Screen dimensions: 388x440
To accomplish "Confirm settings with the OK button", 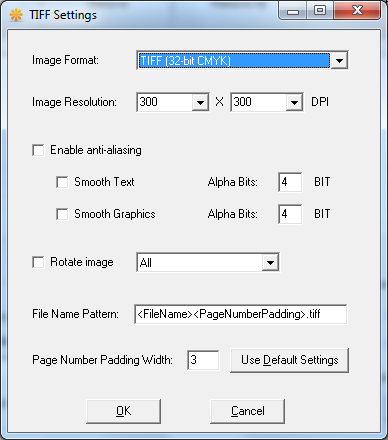I will (x=123, y=411).
